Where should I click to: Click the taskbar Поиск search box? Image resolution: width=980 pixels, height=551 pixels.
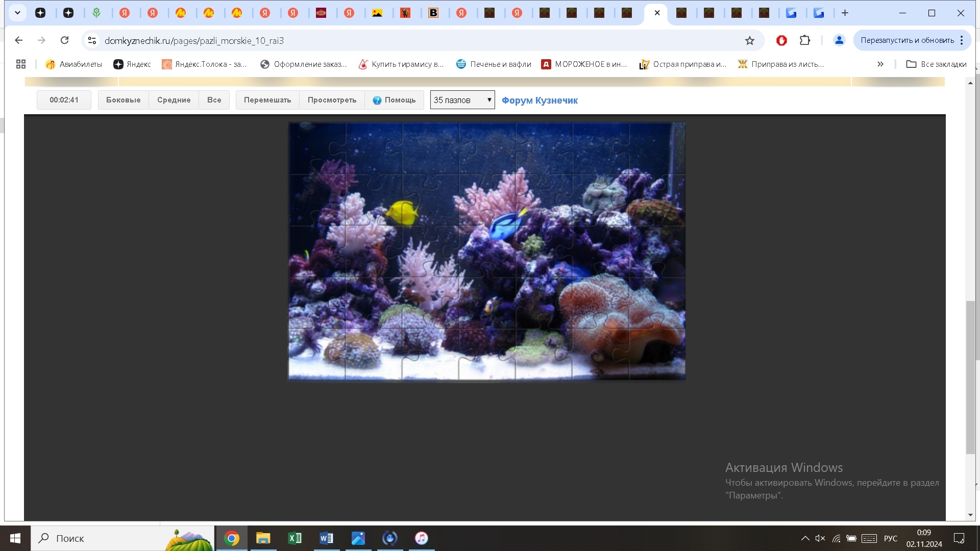coord(122,538)
